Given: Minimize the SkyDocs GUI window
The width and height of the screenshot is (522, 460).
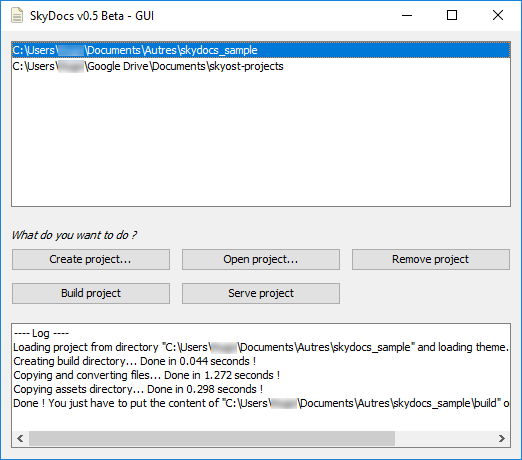Looking at the screenshot, I should (407, 15).
